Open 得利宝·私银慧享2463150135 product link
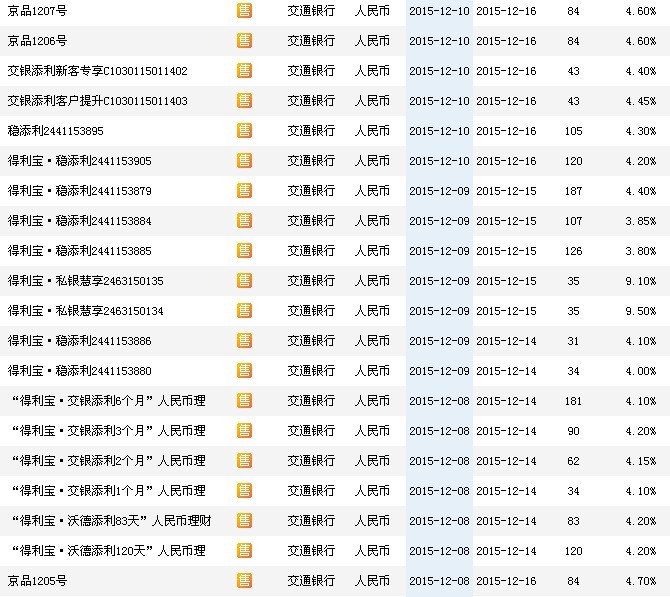This screenshot has width=670, height=597. pos(85,281)
